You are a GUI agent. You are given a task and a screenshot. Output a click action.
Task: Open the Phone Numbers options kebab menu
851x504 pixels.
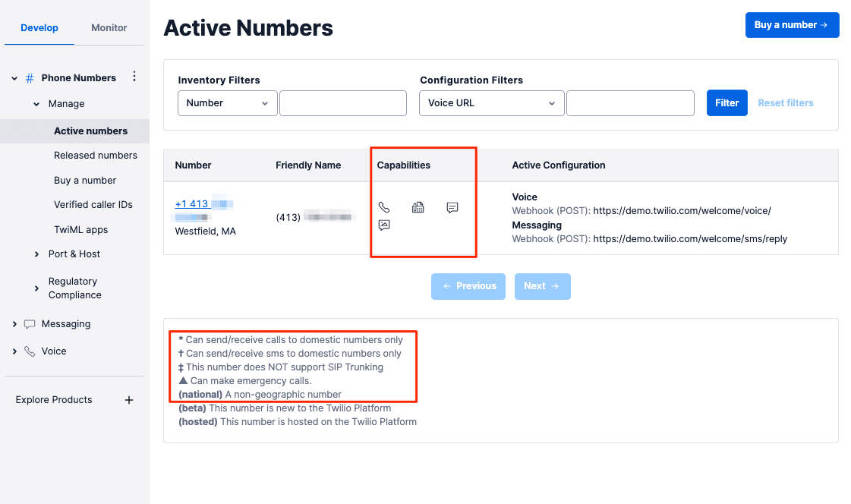134,77
